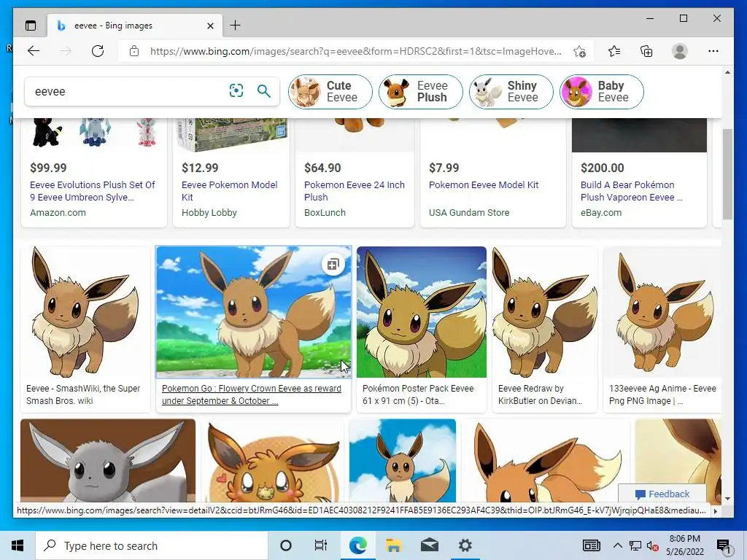Viewport: 747px width, 560px height.
Task: Open a new browser tab
Action: click(x=235, y=26)
